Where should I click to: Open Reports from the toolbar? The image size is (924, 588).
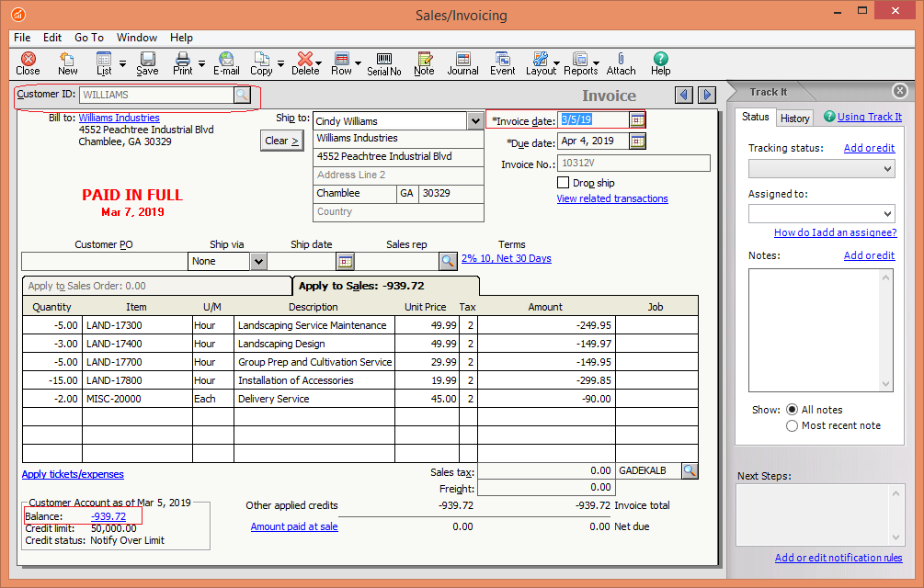(580, 63)
